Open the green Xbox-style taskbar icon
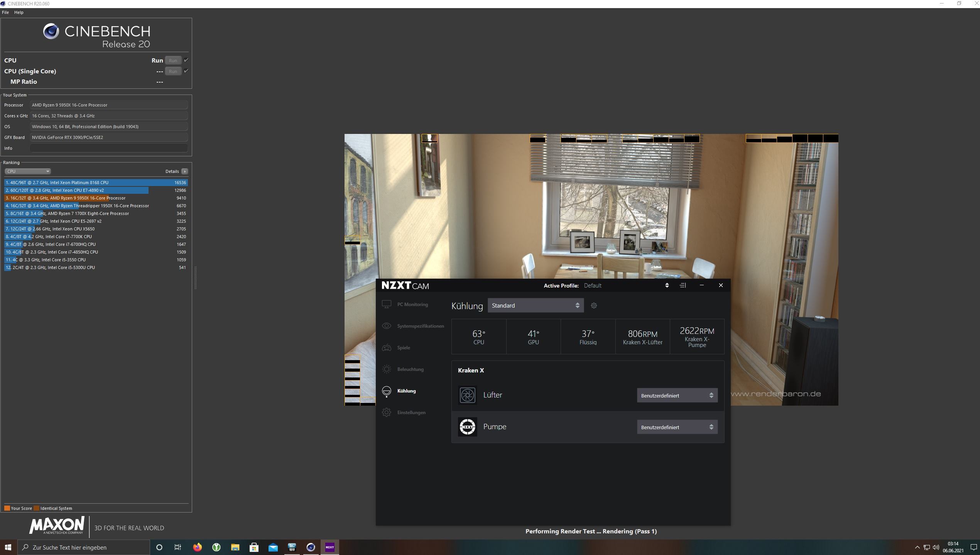This screenshot has height=555, width=980. [x=216, y=547]
